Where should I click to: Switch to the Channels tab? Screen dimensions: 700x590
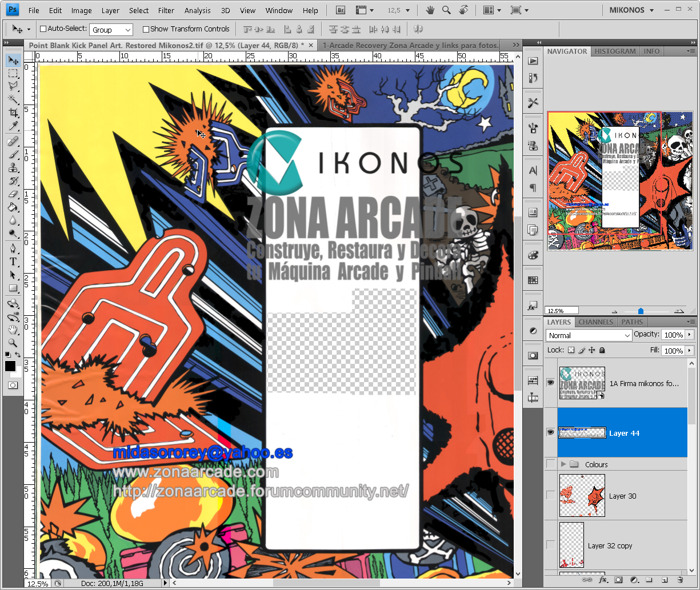(595, 322)
